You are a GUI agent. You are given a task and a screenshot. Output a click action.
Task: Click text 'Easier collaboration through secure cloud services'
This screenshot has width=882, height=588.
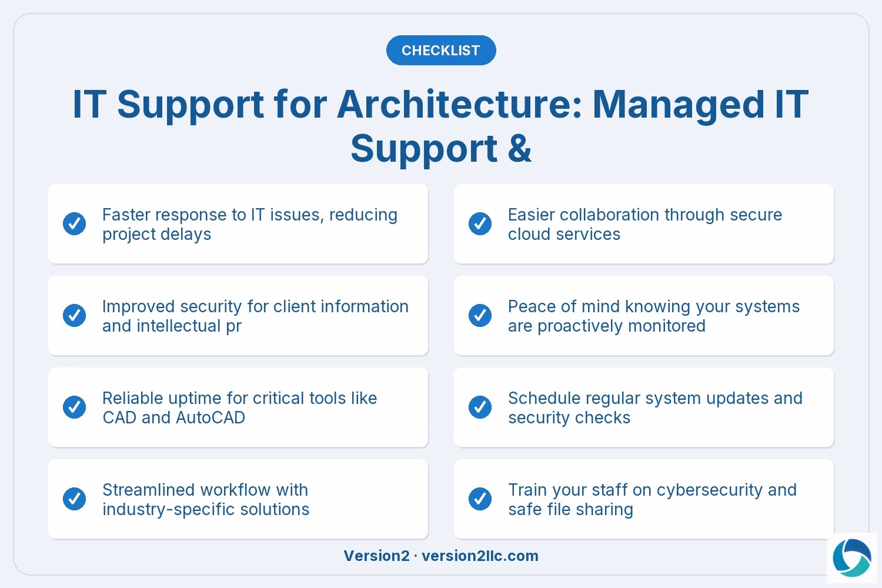[645, 225]
